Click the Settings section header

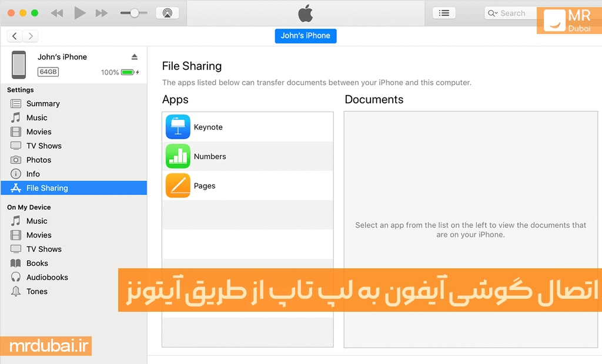[x=21, y=90]
